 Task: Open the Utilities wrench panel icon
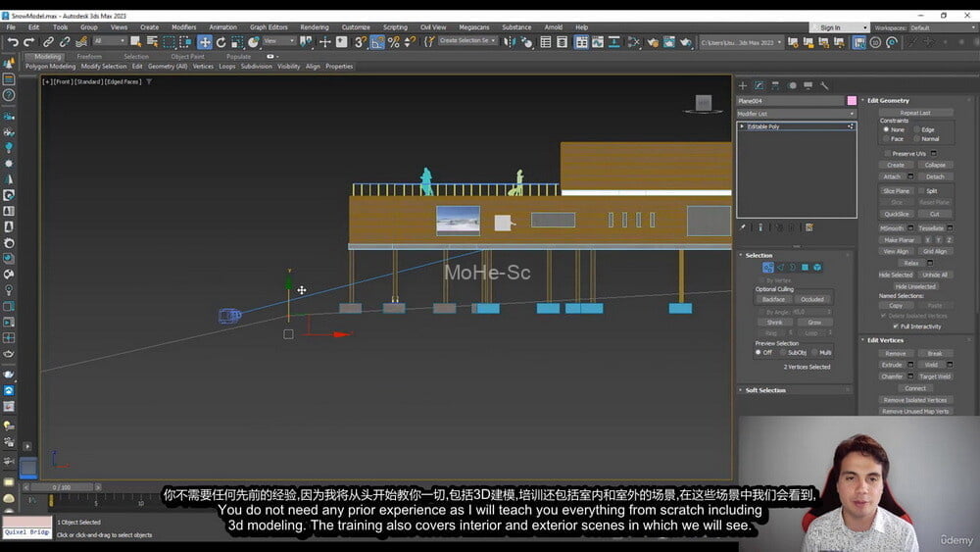click(x=824, y=85)
